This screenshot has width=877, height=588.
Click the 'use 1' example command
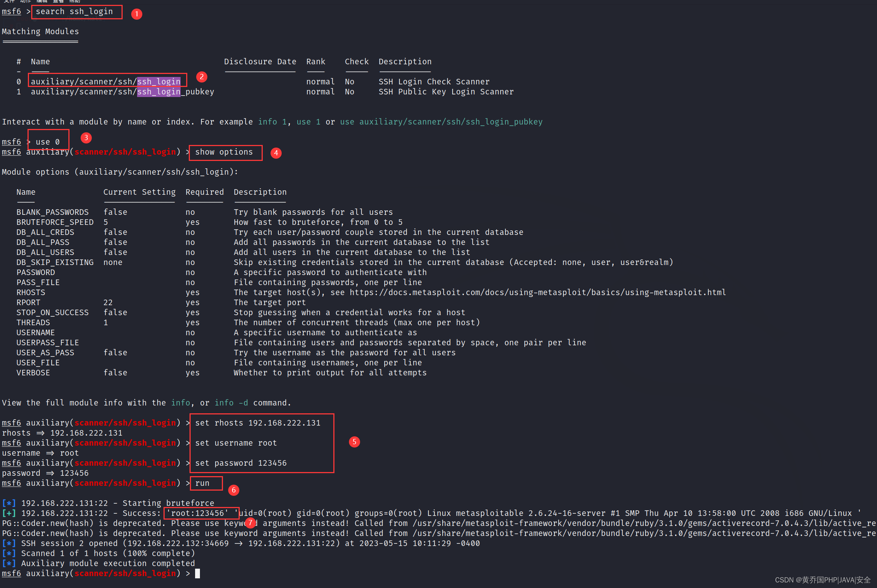tap(308, 122)
